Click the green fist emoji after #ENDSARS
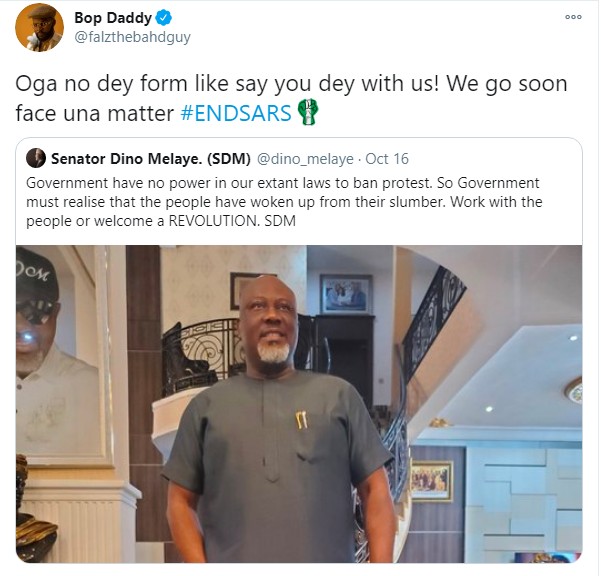Screen dimensions: 601x576 pos(308,112)
